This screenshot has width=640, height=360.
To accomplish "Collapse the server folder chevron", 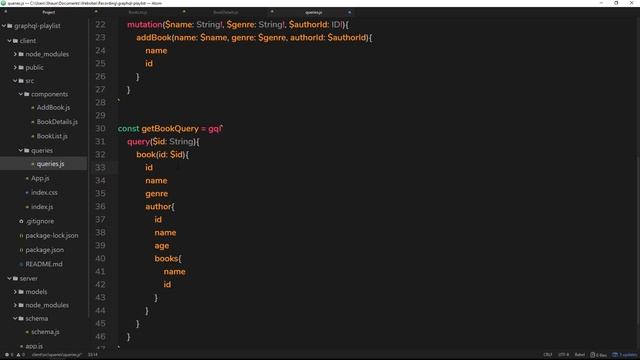I will [x=9, y=278].
